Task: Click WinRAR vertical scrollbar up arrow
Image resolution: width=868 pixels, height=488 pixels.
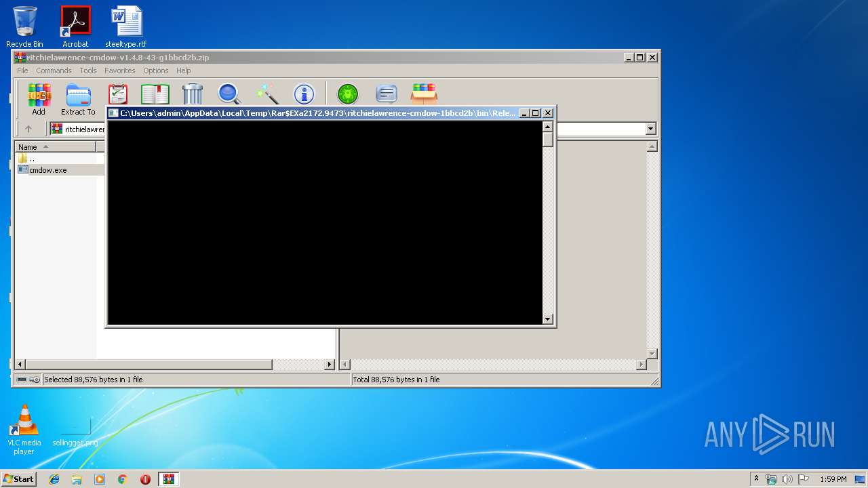Action: click(652, 146)
